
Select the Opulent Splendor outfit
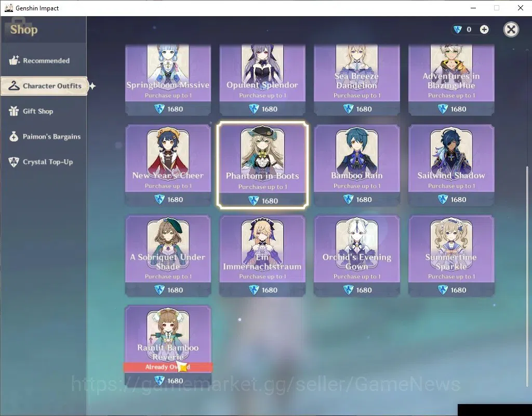click(262, 80)
